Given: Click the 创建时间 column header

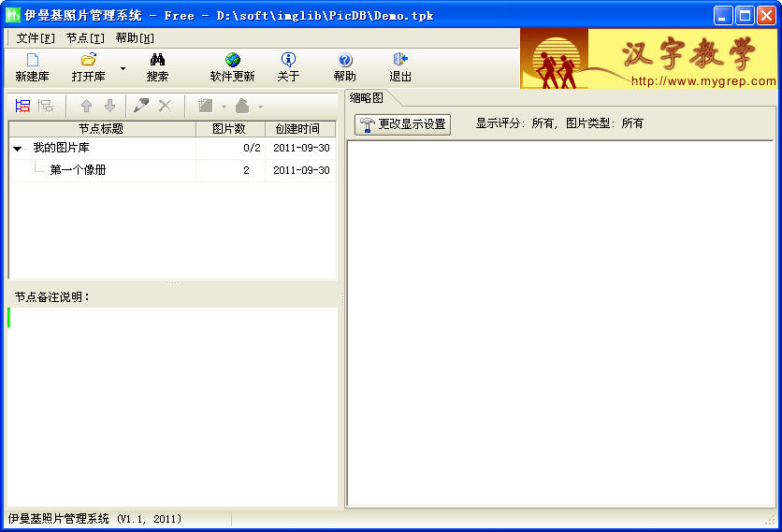Looking at the screenshot, I should click(299, 129).
